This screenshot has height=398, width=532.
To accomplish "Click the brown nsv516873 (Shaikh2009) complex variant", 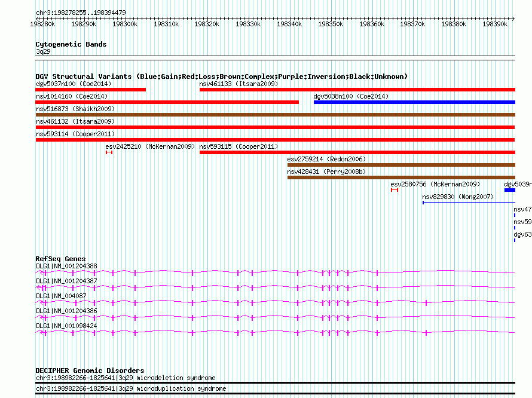I will coord(275,115).
